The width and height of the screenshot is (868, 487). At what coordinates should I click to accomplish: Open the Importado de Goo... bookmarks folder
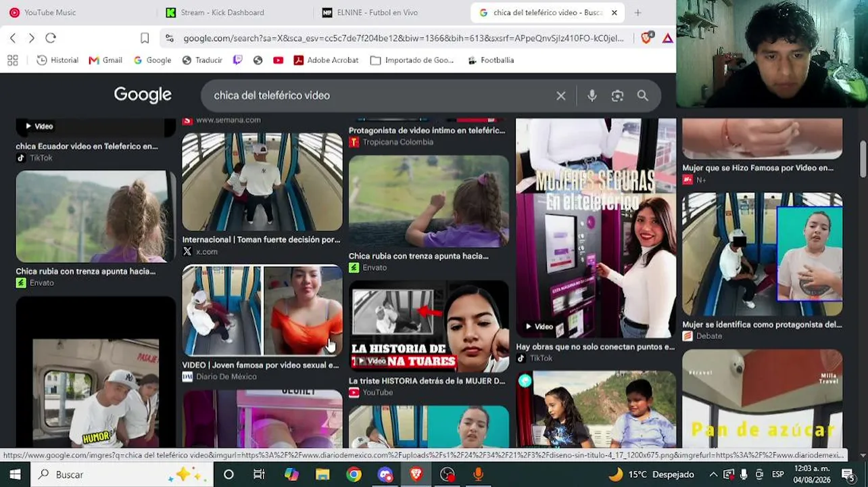pos(412,60)
